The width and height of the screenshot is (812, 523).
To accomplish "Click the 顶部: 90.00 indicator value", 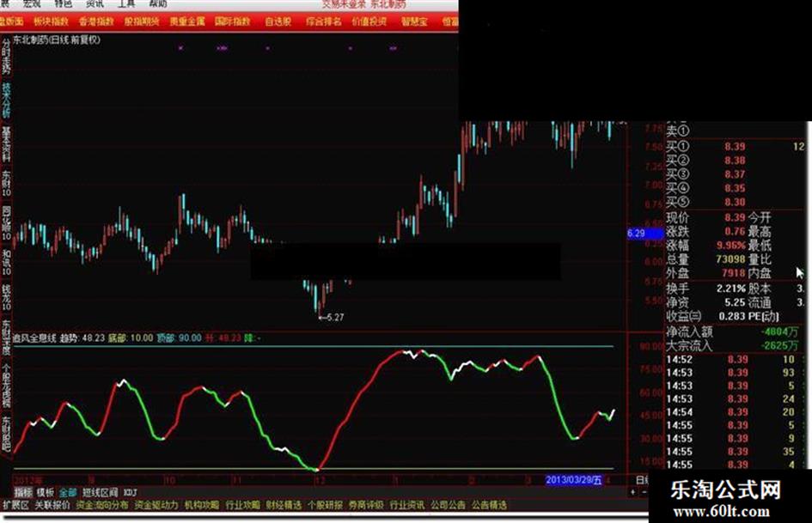I will [180, 338].
